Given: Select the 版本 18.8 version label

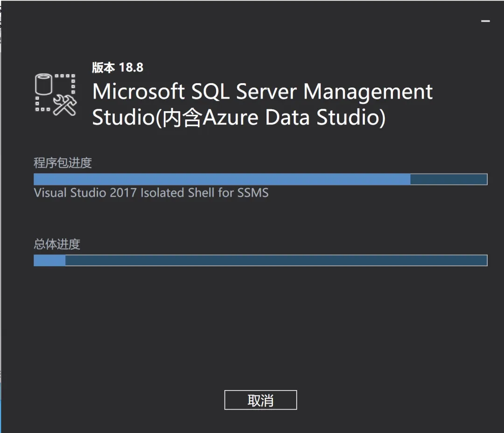Looking at the screenshot, I should 118,68.
